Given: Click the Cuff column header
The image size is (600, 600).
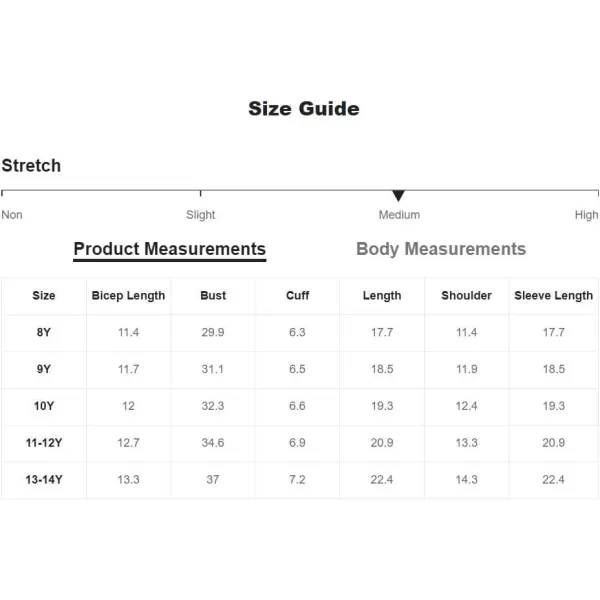Looking at the screenshot, I should click(x=297, y=295).
